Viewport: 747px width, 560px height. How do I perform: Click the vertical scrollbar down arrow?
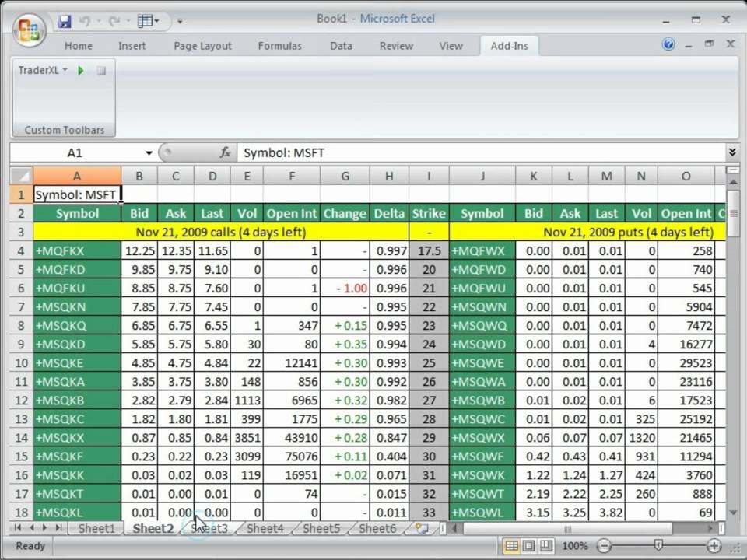click(x=733, y=513)
